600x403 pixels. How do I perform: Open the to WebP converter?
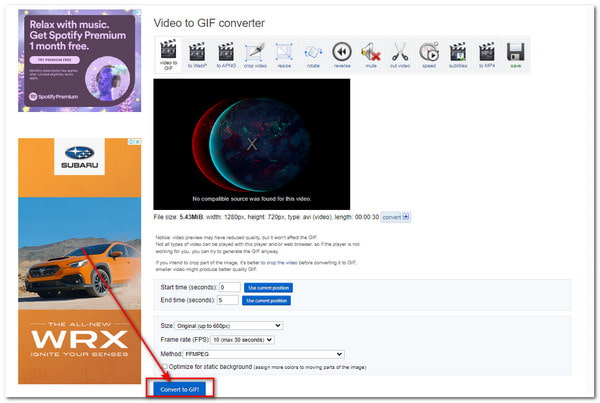pos(197,55)
